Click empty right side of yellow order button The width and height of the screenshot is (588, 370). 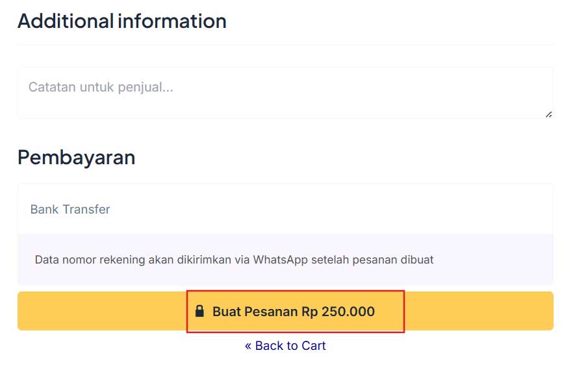click(x=479, y=311)
